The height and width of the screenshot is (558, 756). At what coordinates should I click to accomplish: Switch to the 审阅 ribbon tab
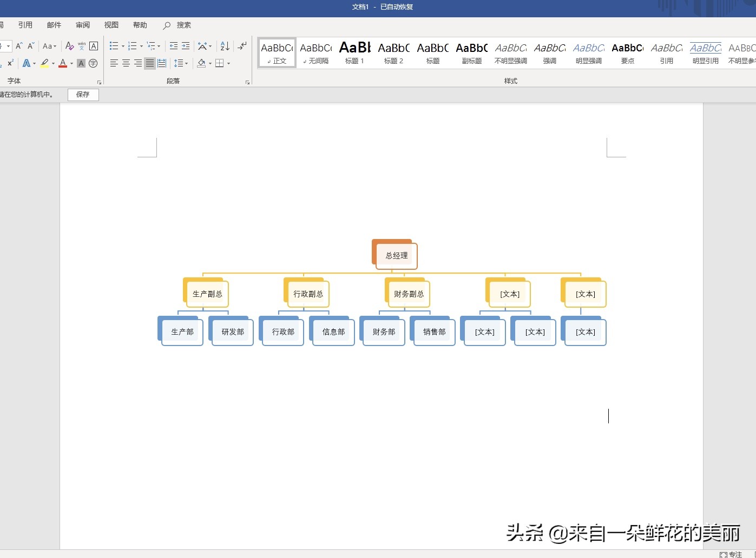82,24
